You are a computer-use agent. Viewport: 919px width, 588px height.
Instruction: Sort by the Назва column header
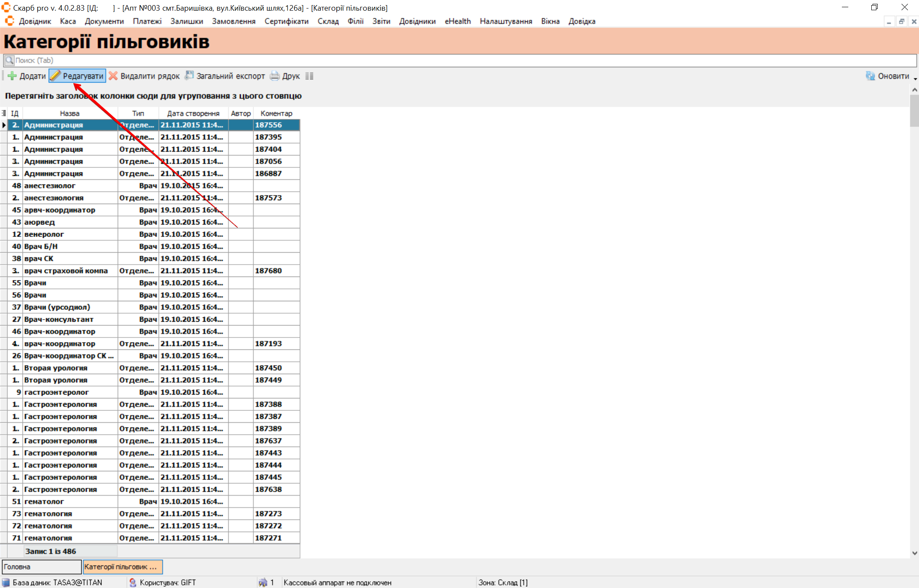69,113
